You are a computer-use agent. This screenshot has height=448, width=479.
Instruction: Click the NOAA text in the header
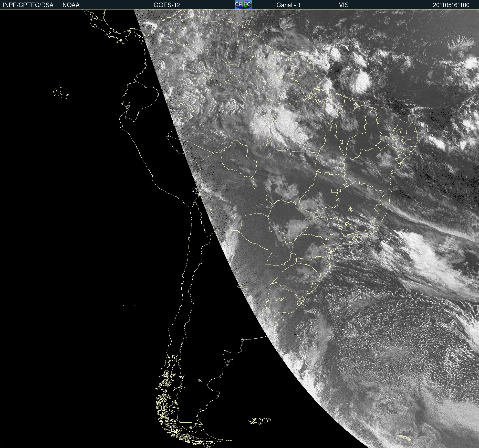71,5
